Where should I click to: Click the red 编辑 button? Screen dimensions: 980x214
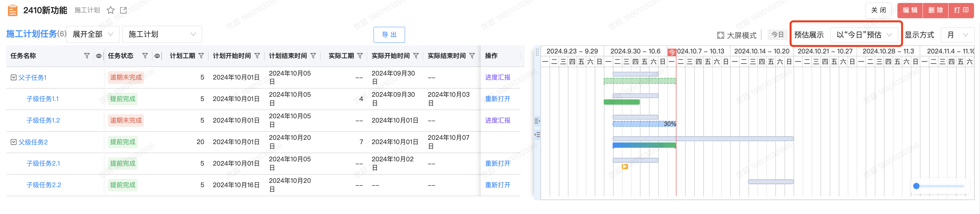910,10
